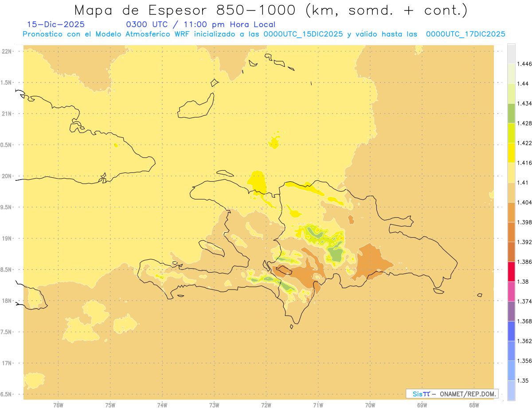Image resolution: width=532 pixels, height=411 pixels.
Task: Click the '20N' latitude label
Action: pyautogui.click(x=7, y=176)
